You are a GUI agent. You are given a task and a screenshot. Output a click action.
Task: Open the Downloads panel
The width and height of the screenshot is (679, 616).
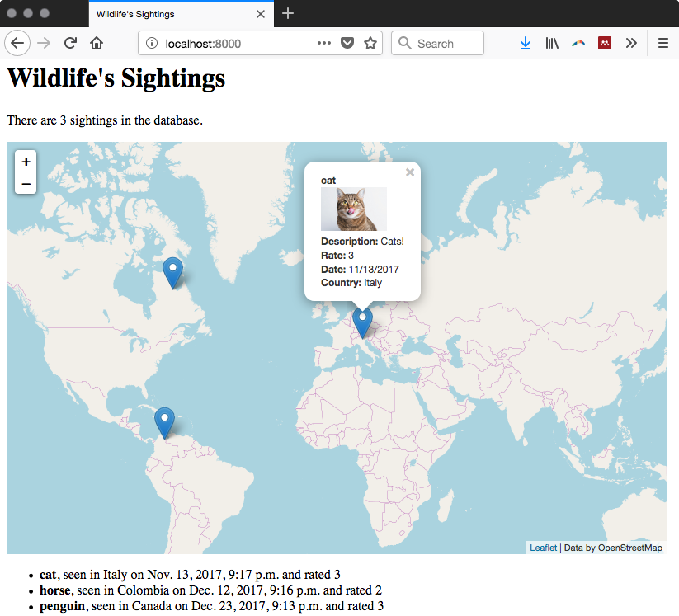(x=526, y=43)
